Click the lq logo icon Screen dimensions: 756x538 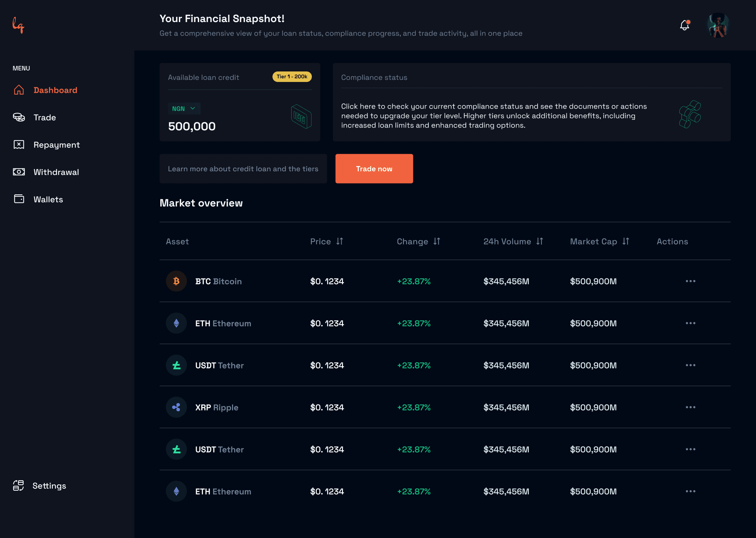[19, 25]
